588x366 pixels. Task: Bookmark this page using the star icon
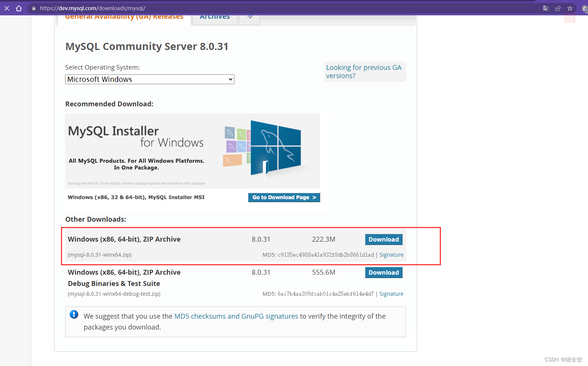tap(570, 8)
